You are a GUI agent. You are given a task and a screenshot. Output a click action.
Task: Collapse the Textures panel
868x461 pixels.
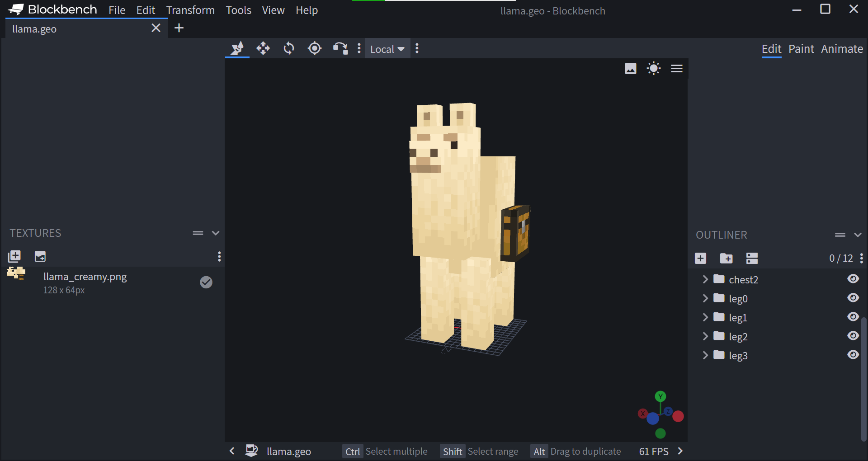(x=216, y=233)
